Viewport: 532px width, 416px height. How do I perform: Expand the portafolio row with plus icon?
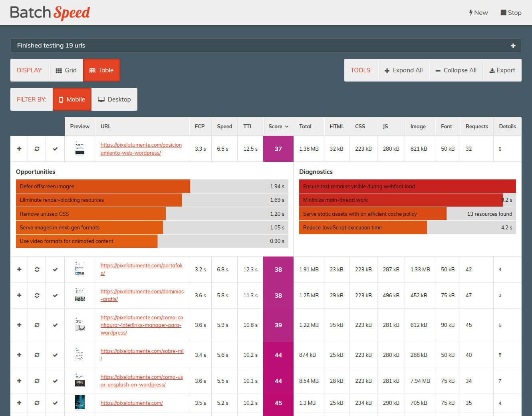click(x=19, y=269)
